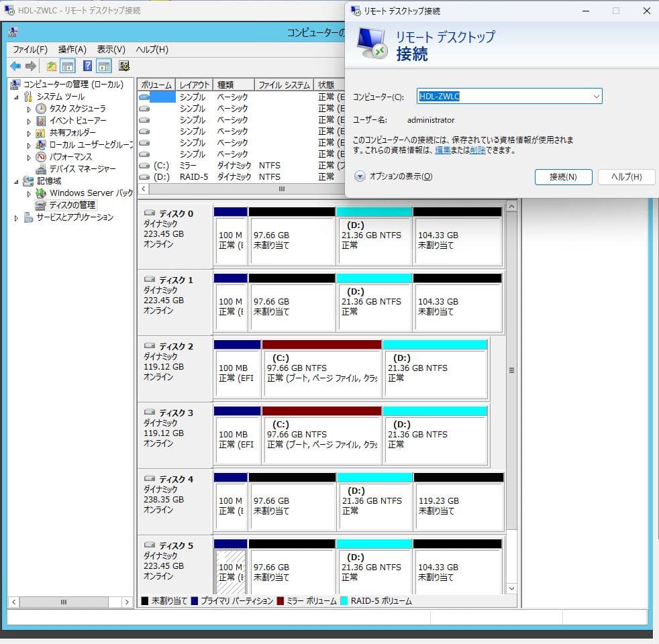The image size is (659, 644).
Task: Open help via the blue question mark icon
Action: (87, 66)
